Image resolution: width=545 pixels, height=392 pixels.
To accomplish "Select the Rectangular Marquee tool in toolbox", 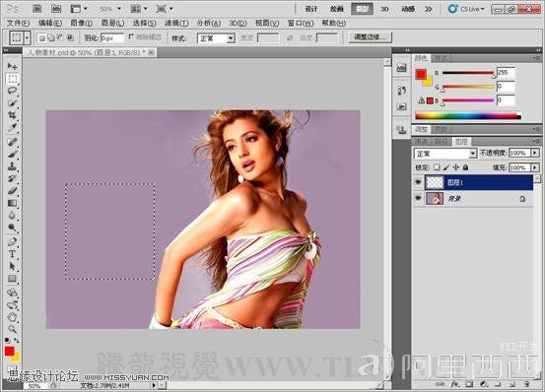I will click(12, 79).
